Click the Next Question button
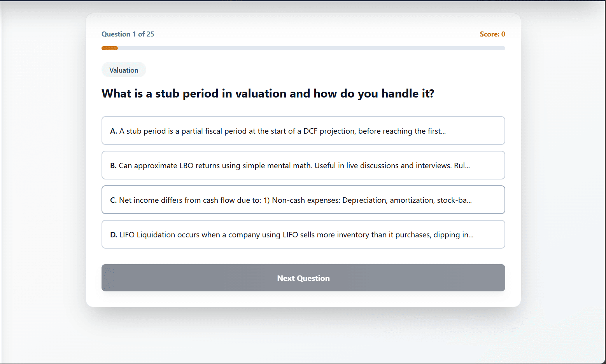The width and height of the screenshot is (606, 364). pos(303,278)
